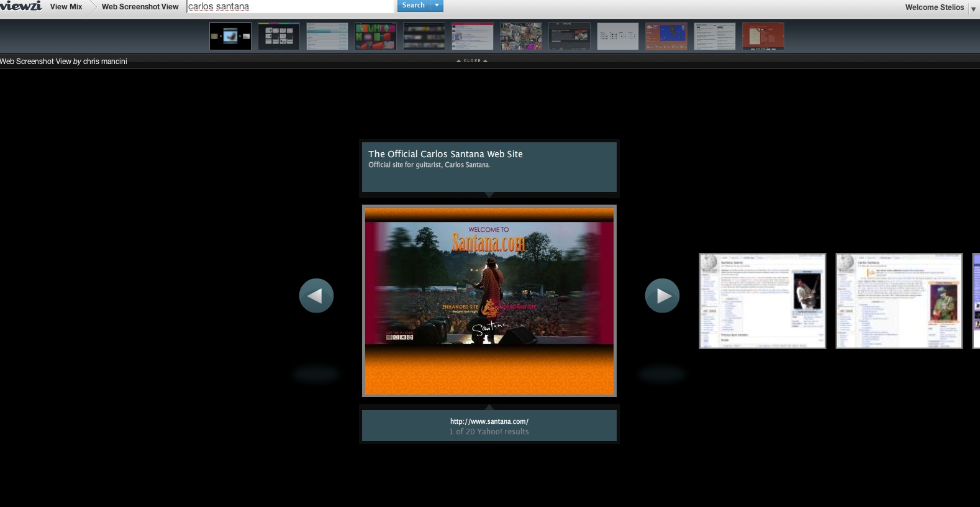Select the Web Screenshot View thumbnail (first in strip)
This screenshot has height=507, width=980.
point(230,36)
